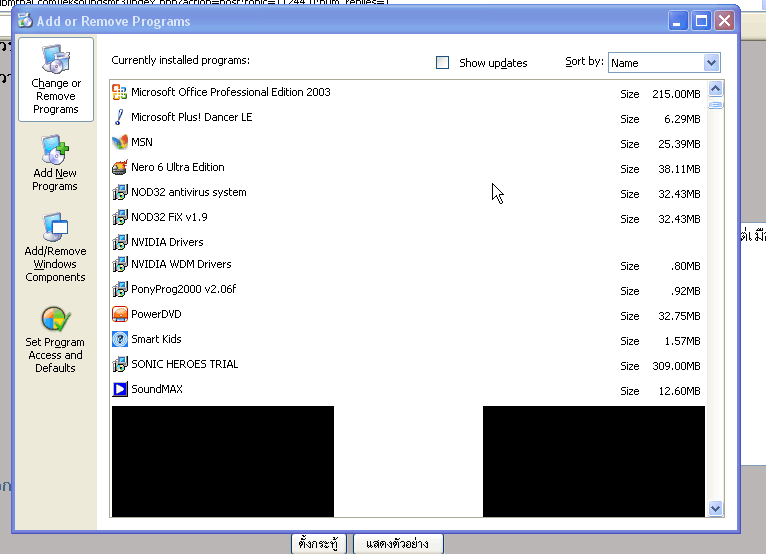766x554 pixels.
Task: Click the Nero 6 Ultra Edition icon
Action: (120, 167)
